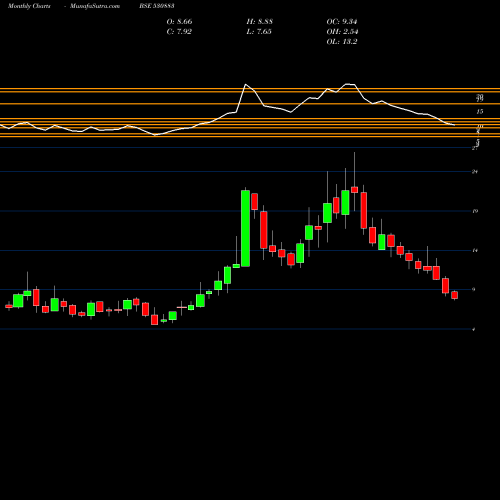Select the low value 'L: 7.65'
Image resolution: width=500 pixels, height=500 pixels.
[259, 31]
